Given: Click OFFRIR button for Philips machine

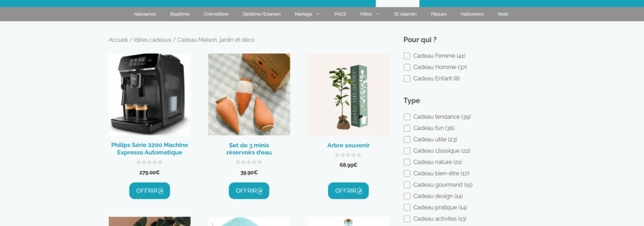Looking at the screenshot, I should (x=150, y=190).
